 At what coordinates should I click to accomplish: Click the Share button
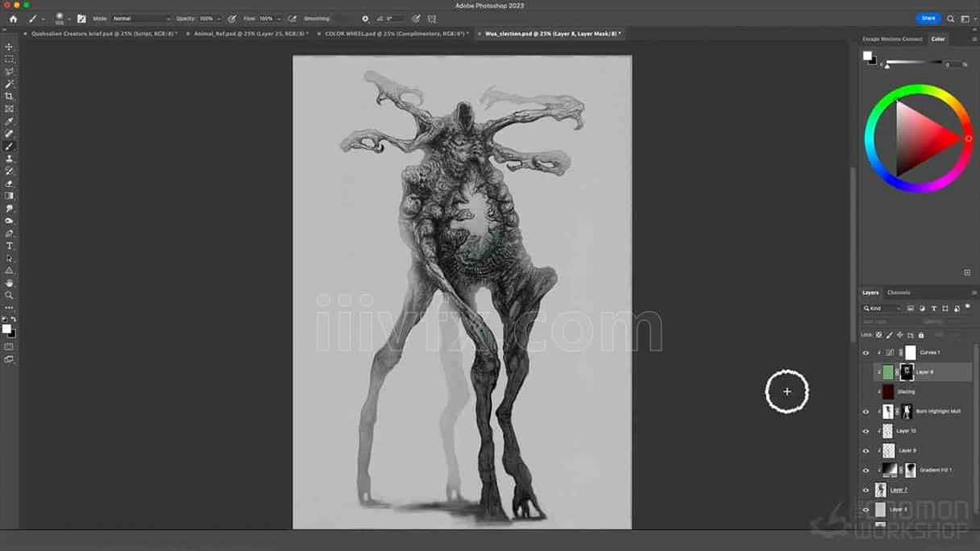click(x=928, y=19)
